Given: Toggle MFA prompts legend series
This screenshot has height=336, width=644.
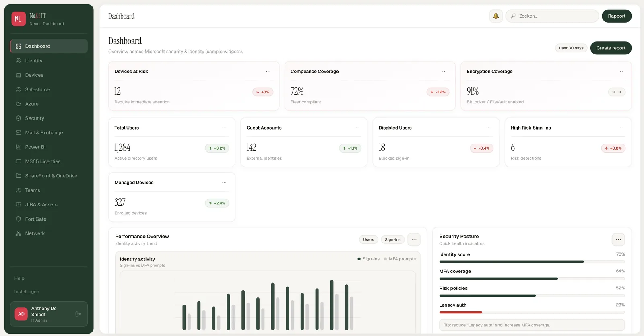Looking at the screenshot, I should pos(400,259).
